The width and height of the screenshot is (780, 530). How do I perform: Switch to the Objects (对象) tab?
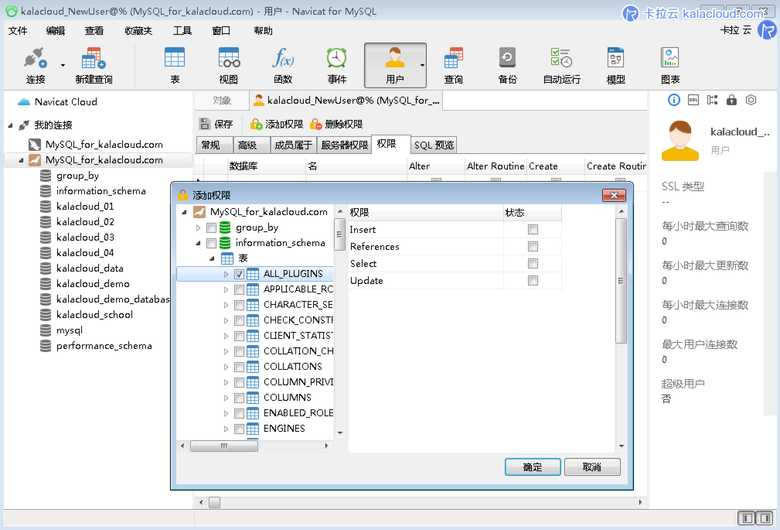pos(221,101)
